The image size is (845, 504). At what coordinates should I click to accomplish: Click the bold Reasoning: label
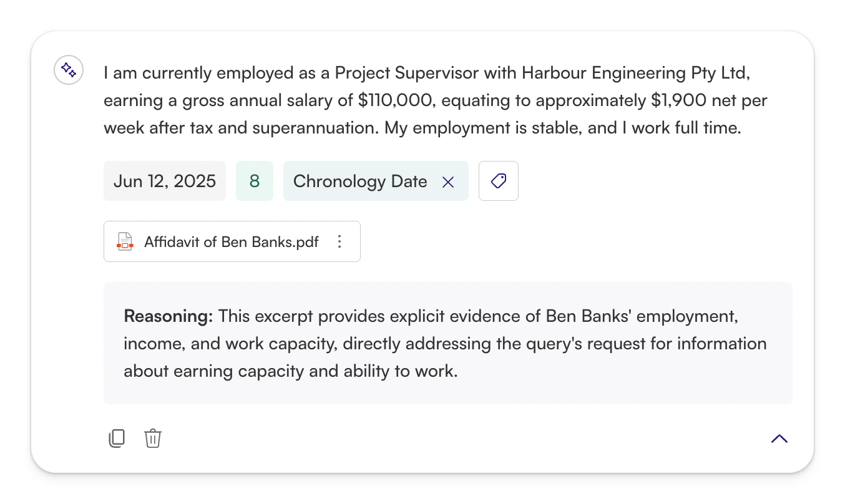[169, 316]
